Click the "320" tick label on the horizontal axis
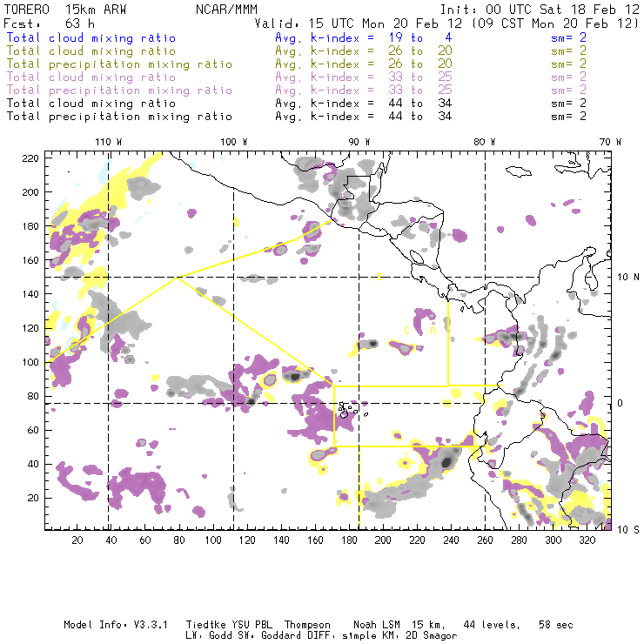 click(x=587, y=540)
